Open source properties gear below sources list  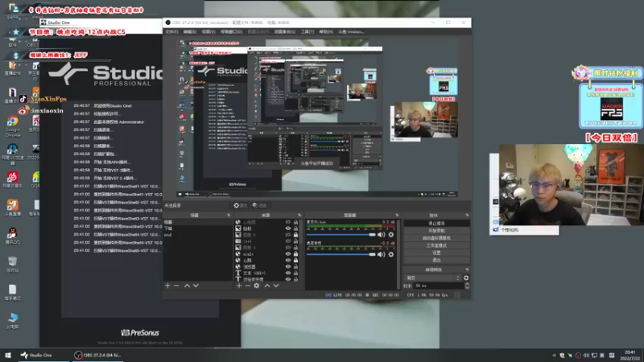tap(257, 286)
